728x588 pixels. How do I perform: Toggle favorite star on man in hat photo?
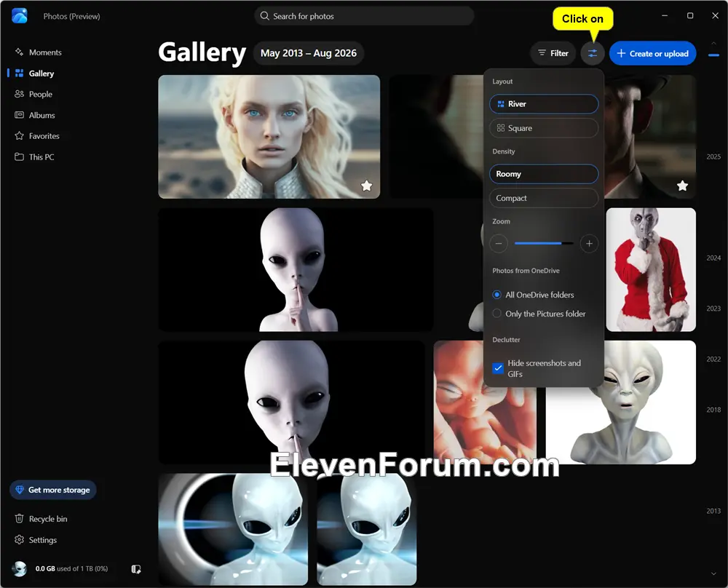682,186
